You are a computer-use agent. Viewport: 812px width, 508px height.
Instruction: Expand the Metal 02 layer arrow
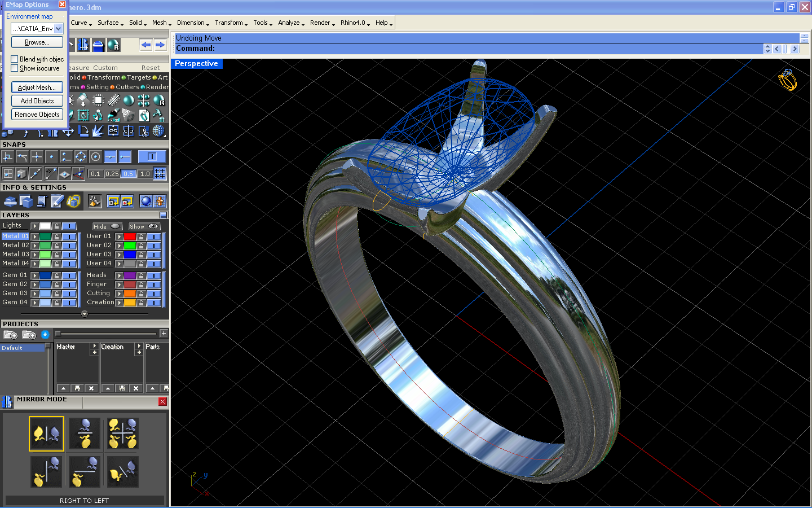(34, 246)
